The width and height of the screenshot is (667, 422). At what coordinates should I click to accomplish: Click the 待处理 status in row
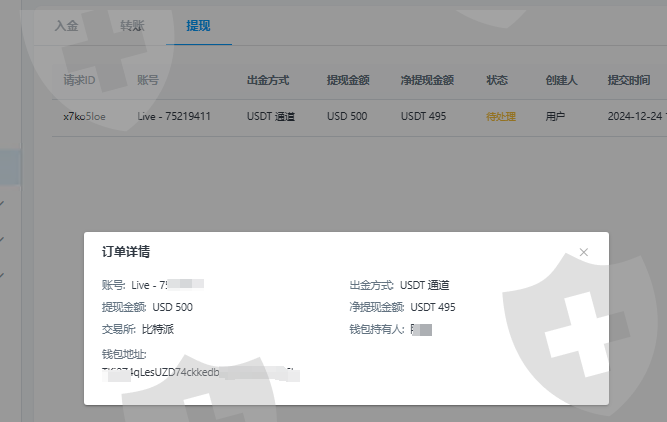pyautogui.click(x=500, y=116)
